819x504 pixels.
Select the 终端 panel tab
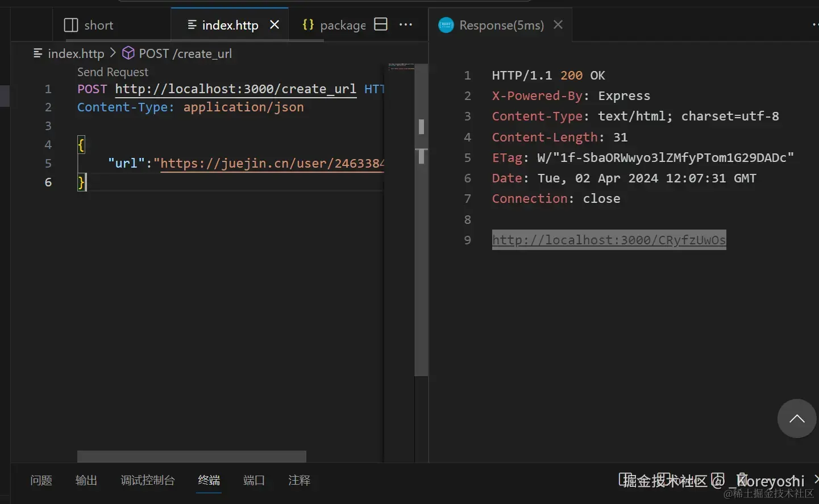(x=209, y=481)
